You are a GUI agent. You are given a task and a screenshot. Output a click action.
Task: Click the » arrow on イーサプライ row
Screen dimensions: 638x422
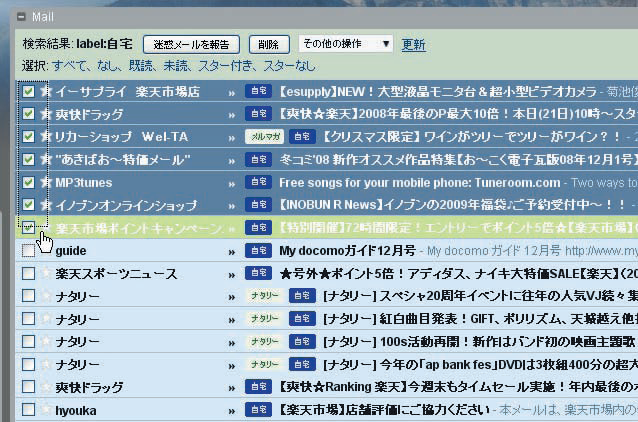pyautogui.click(x=232, y=93)
